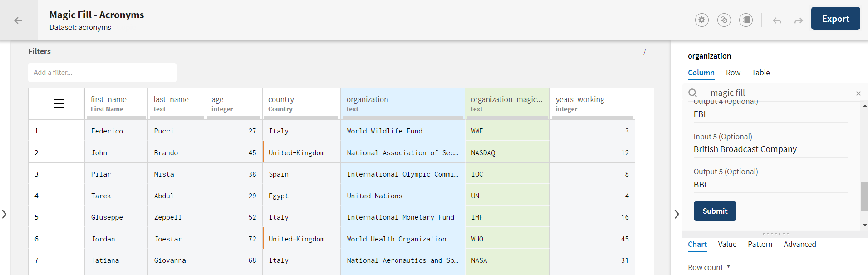Viewport: 868px width, 275px height.
Task: Toggle the filters panel collapse indicator
Action: (x=644, y=52)
